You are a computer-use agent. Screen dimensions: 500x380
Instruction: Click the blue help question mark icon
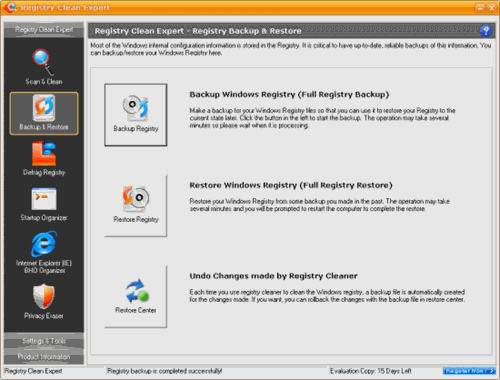(486, 31)
